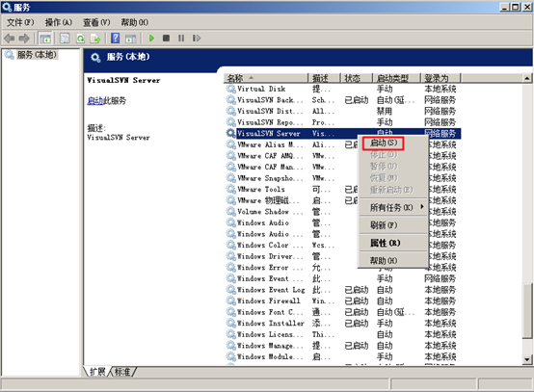Click gear icon beside Virtual Disk
This screenshot has width=534, height=392.
[x=231, y=89]
